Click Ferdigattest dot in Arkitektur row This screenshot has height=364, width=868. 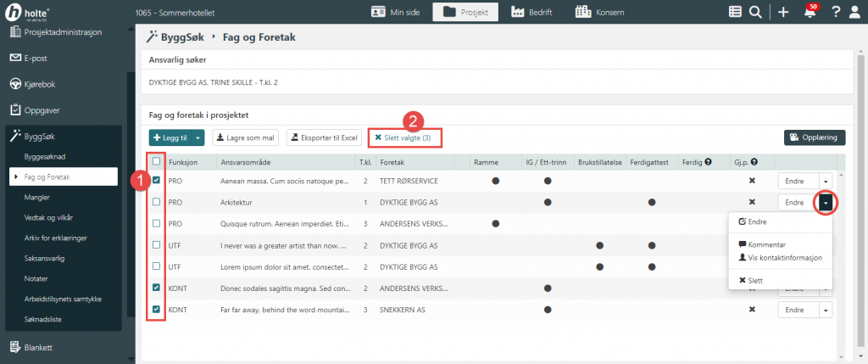pyautogui.click(x=652, y=202)
